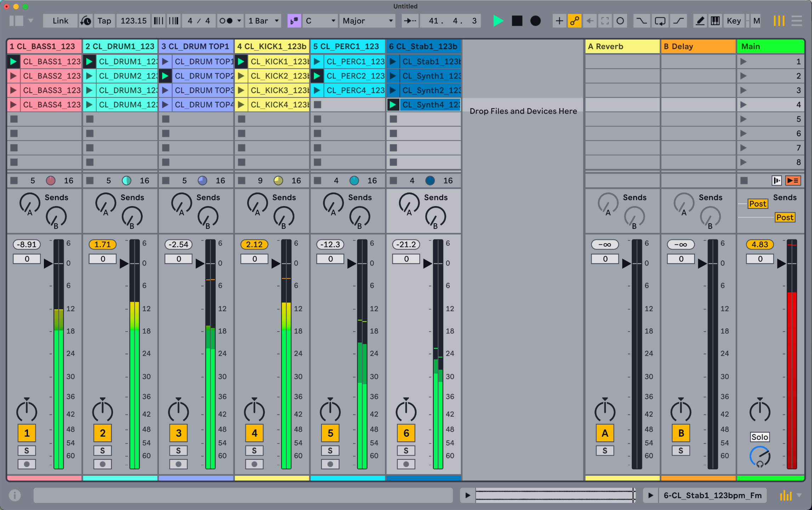Toggle the Loop switch icon

pos(660,21)
